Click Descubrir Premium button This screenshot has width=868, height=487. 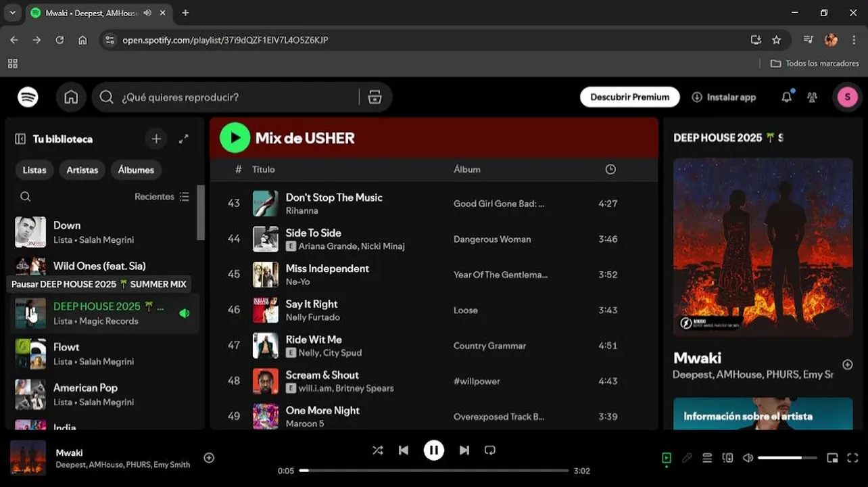tap(629, 97)
